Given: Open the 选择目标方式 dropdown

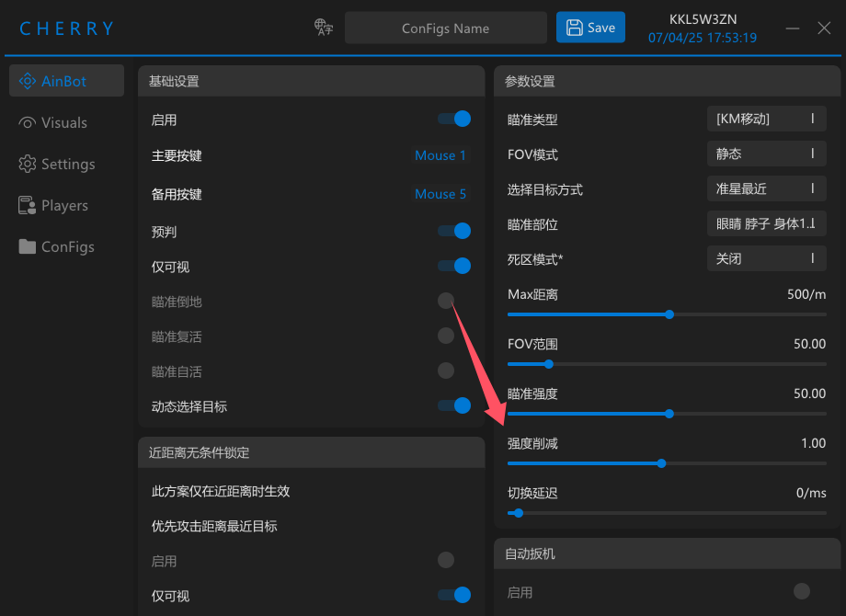Looking at the screenshot, I should pos(767,188).
